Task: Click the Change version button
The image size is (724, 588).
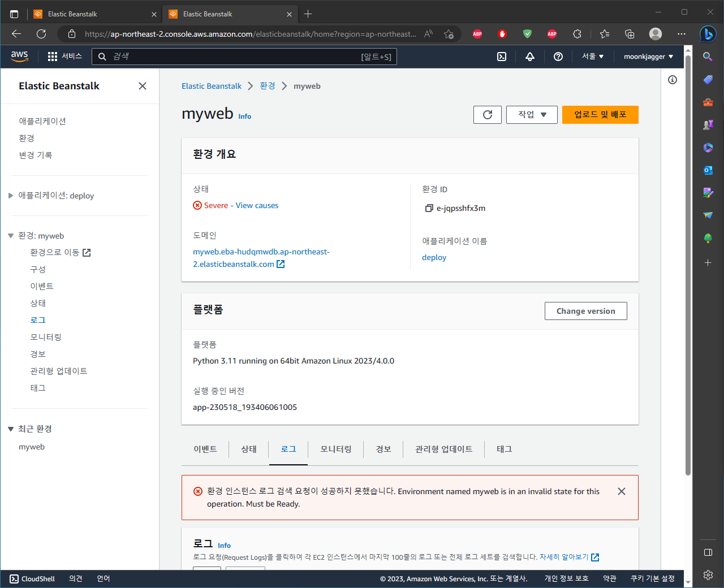Action: coord(586,311)
